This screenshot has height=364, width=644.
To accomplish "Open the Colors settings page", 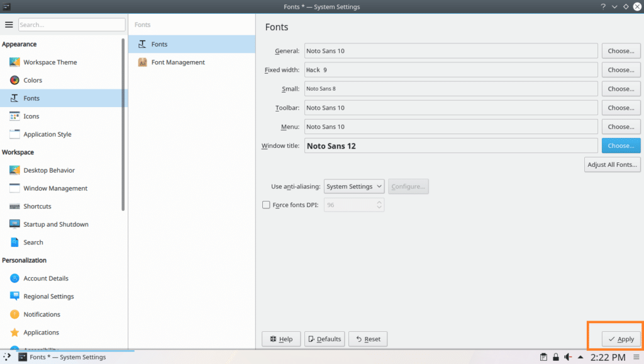I will [35, 80].
